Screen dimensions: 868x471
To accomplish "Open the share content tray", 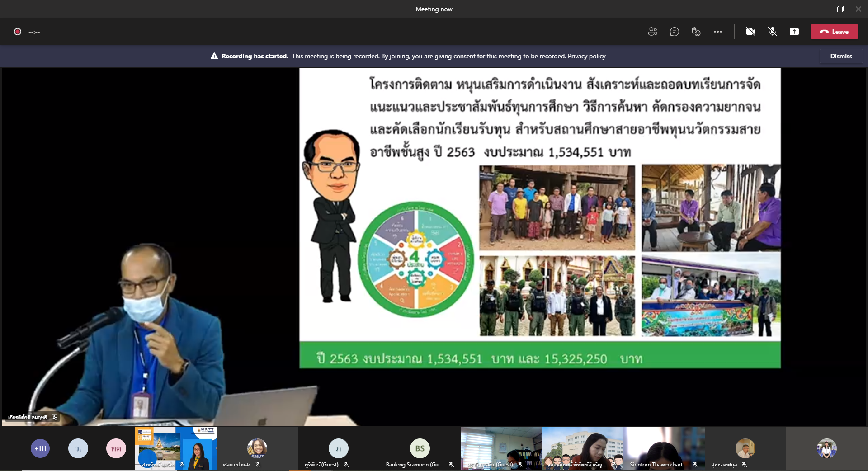I will coord(794,32).
